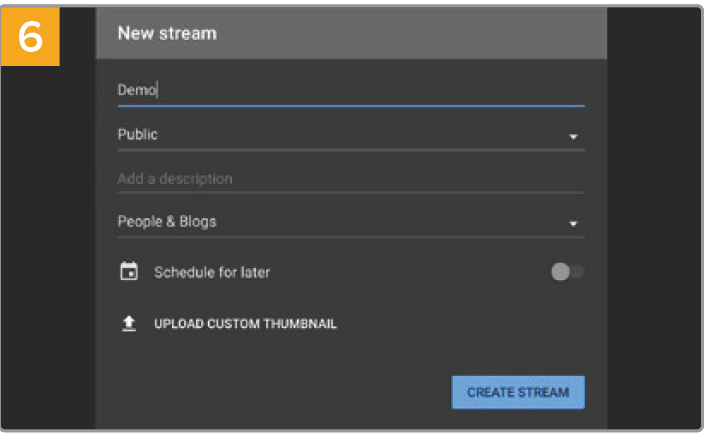Click the gray knob of schedule switch
Viewport: 705px width, 437px height.
(x=560, y=272)
